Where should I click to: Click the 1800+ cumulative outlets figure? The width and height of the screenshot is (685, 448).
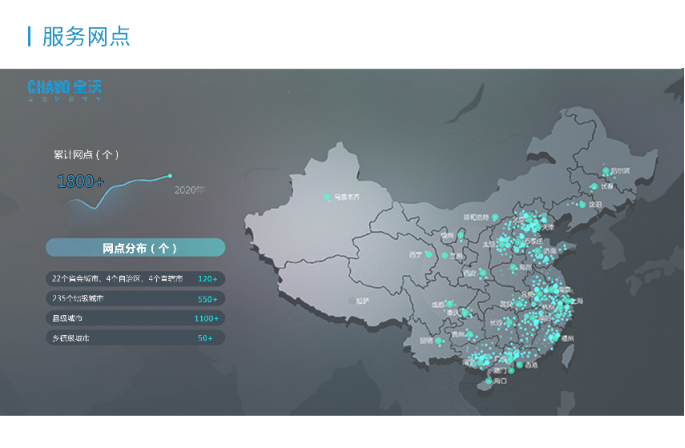click(80, 181)
